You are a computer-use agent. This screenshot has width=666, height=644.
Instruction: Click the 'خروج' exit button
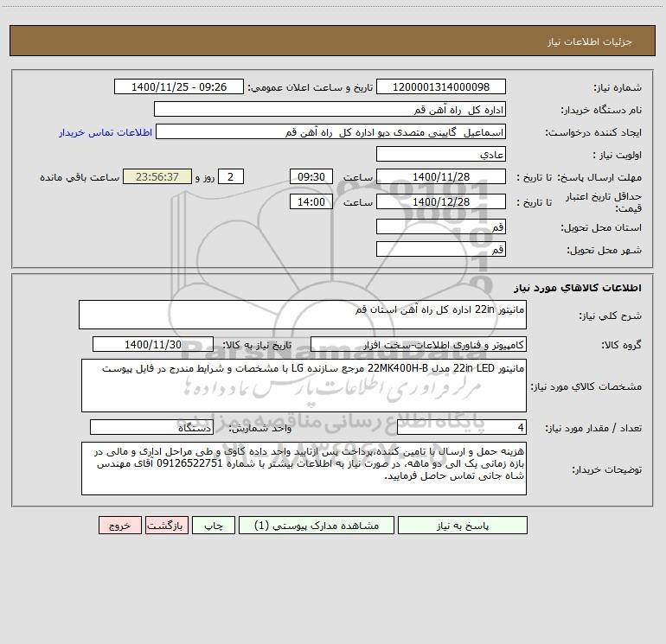[x=119, y=526]
